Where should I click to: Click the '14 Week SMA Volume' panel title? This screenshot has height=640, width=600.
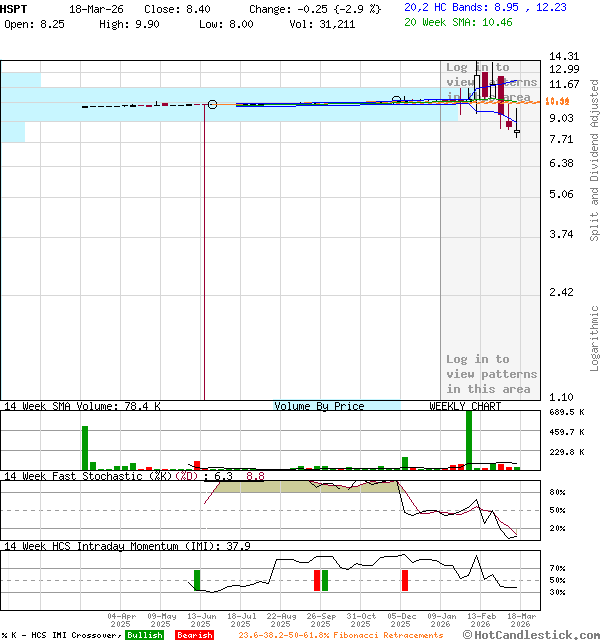coord(65,406)
